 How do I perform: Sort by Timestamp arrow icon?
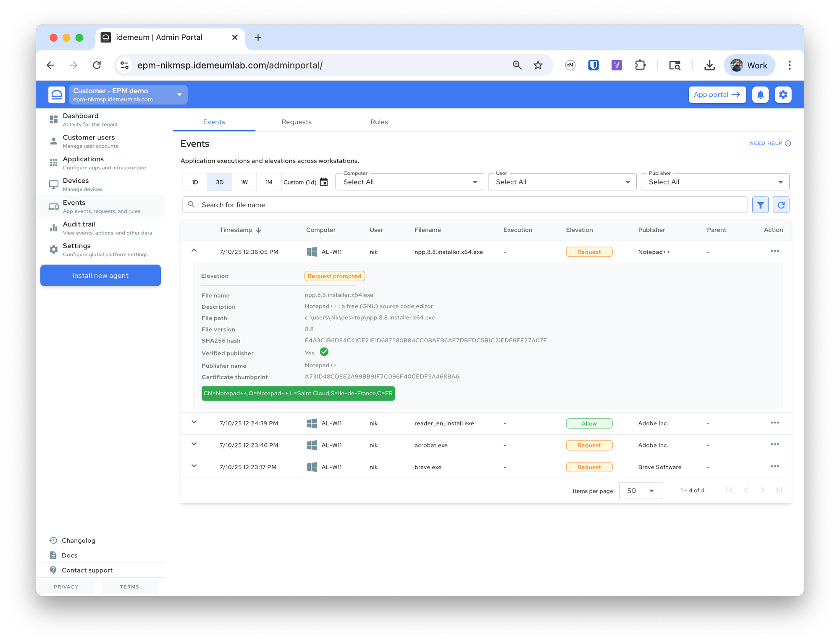[259, 230]
